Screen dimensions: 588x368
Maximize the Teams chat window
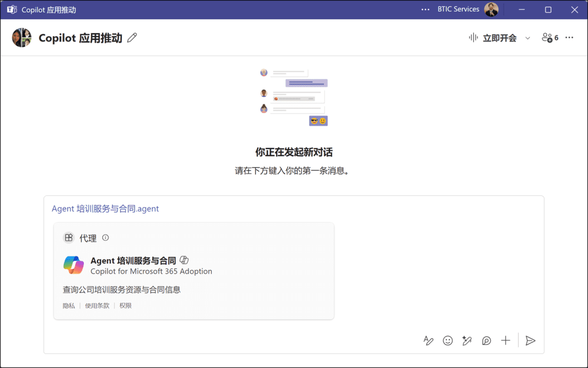coord(548,9)
